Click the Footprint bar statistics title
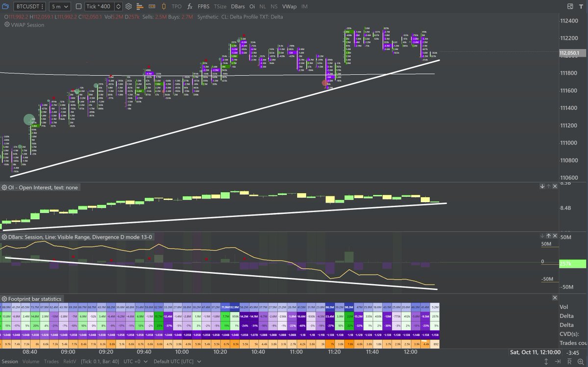588x367 pixels. (x=35, y=298)
